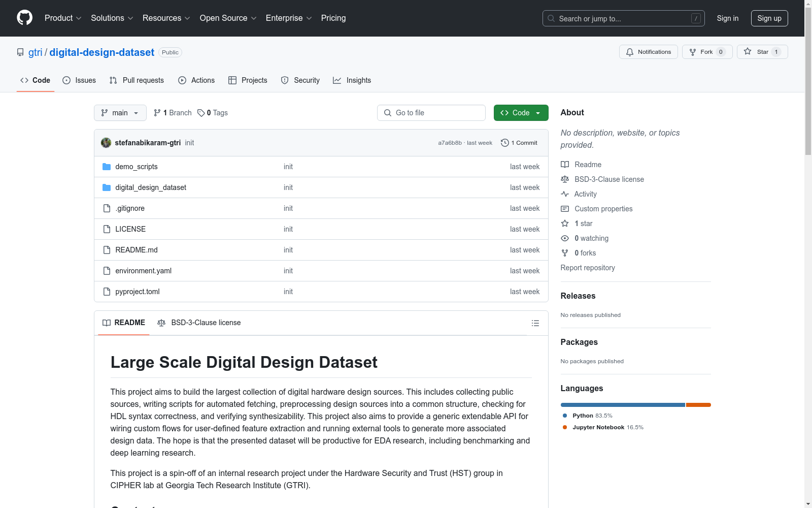Select the BSD-3-Clause license file tab
The width and height of the screenshot is (812, 508).
199,323
